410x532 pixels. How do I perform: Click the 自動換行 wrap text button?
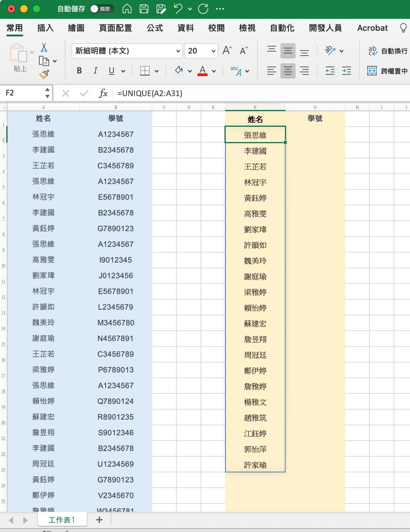[388, 51]
